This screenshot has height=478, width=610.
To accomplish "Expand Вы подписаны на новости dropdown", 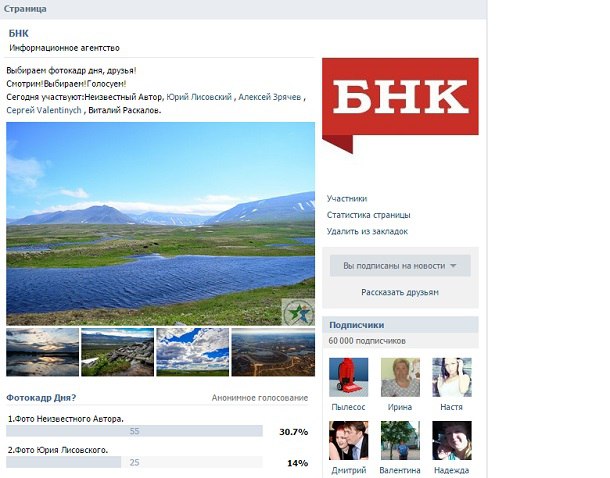I will pos(400,266).
